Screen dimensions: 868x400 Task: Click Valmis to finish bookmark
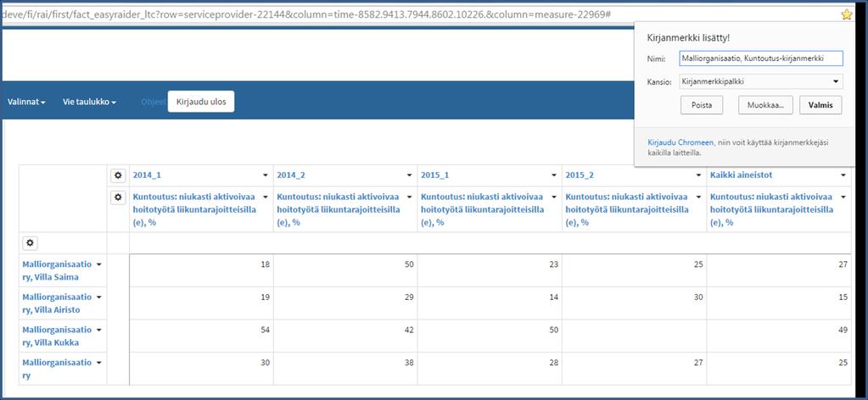click(820, 105)
